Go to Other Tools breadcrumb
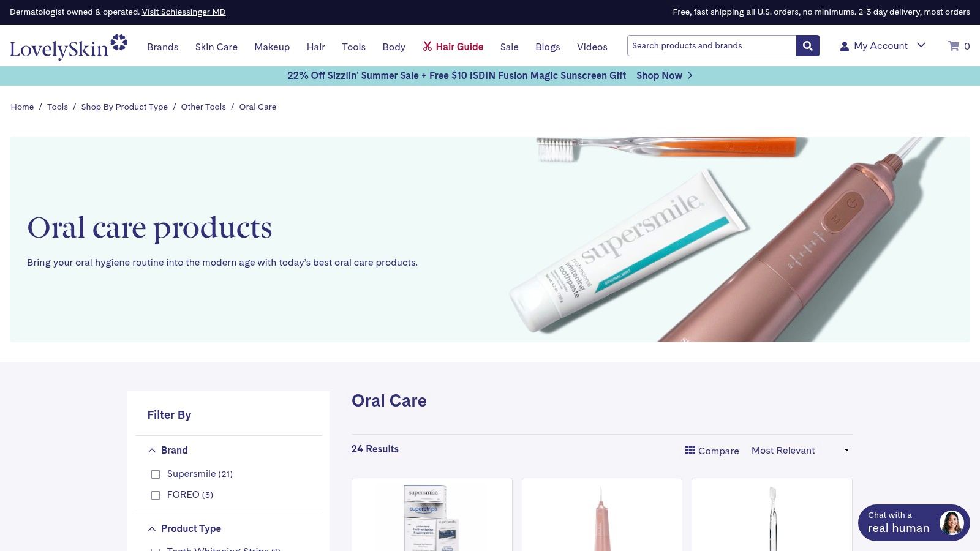The width and height of the screenshot is (980, 551). 203,107
